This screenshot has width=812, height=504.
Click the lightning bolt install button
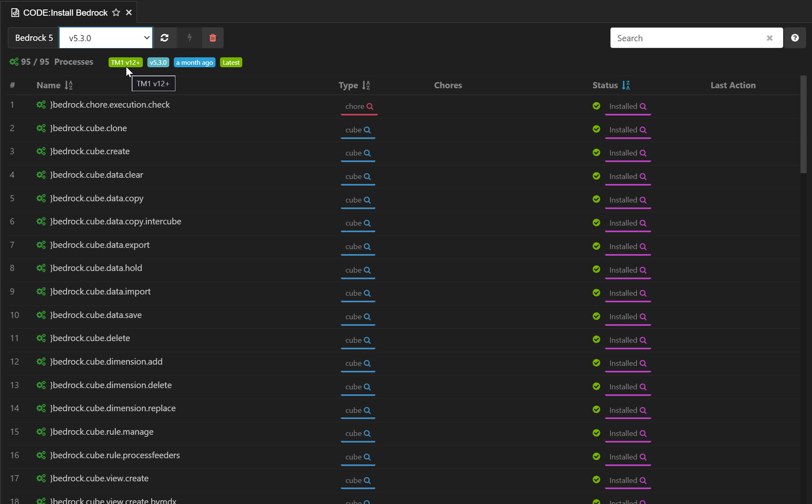(x=189, y=38)
